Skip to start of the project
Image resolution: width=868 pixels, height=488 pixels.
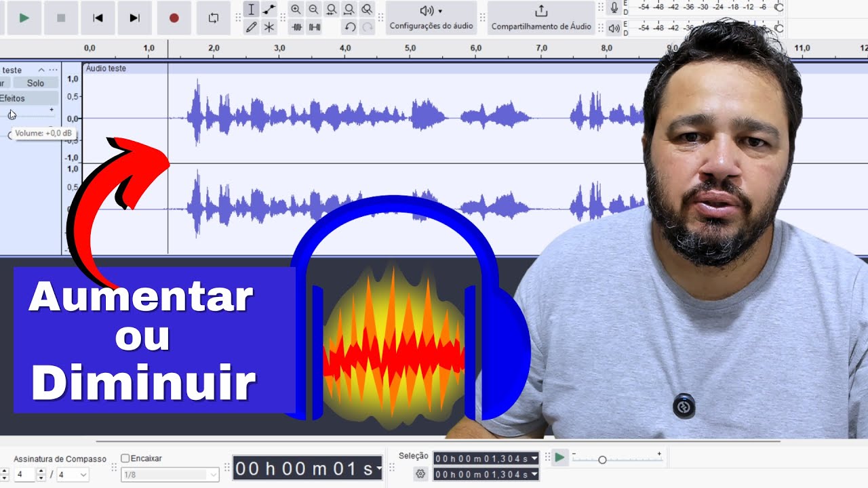[x=98, y=18]
